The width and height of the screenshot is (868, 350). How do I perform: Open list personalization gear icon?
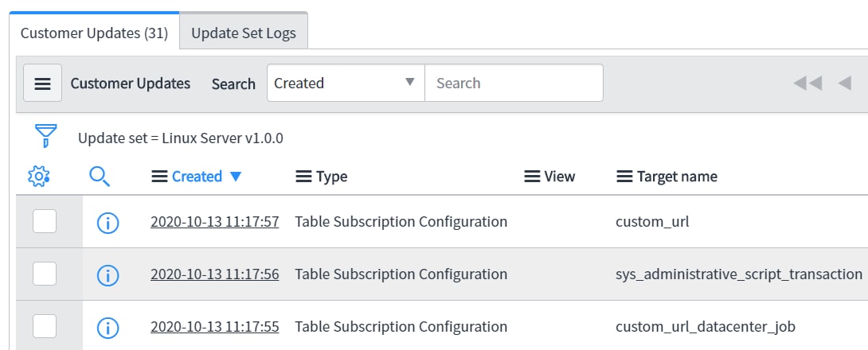38,177
